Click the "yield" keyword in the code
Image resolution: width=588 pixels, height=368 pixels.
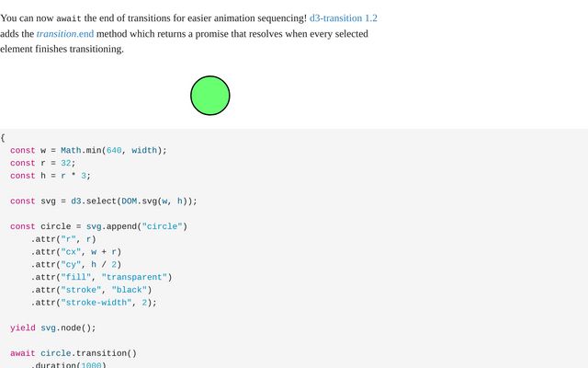tap(23, 328)
